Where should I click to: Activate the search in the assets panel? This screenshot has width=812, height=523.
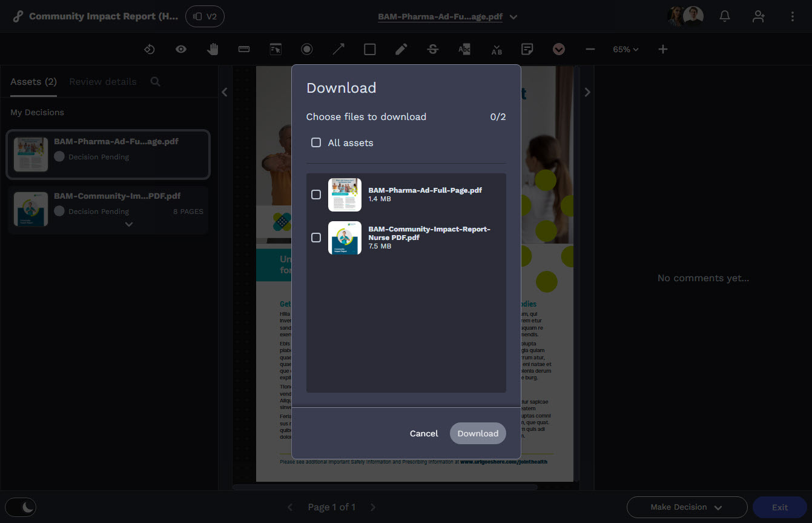coord(155,81)
